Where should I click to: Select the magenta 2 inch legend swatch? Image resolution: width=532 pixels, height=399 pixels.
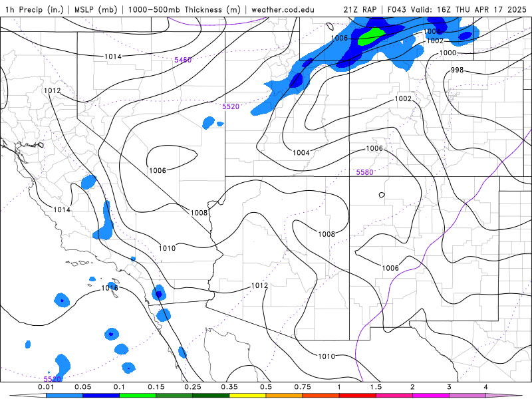coord(431,396)
